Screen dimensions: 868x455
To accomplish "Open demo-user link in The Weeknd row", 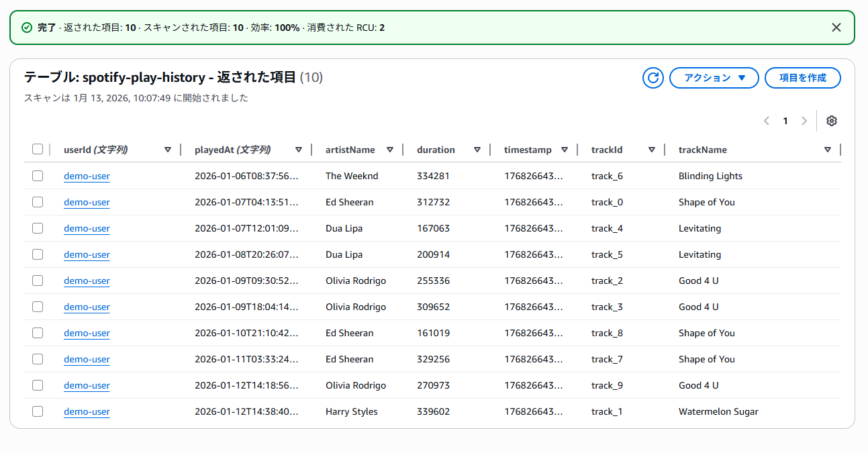I will tap(87, 176).
